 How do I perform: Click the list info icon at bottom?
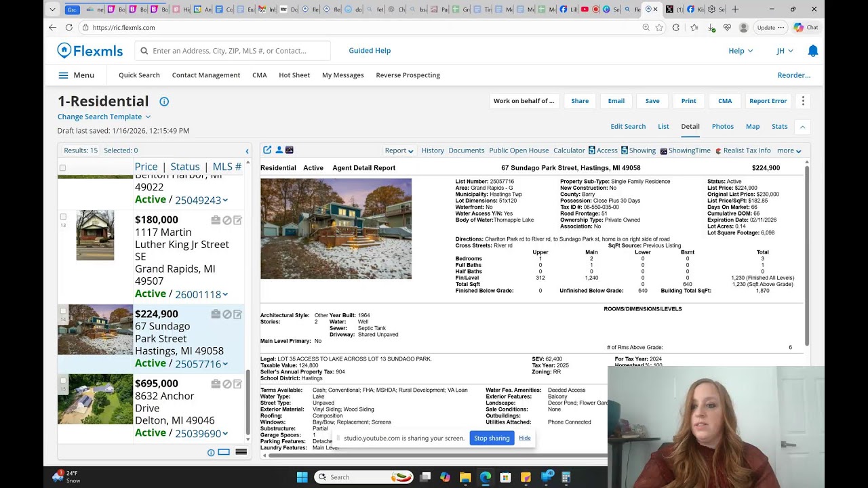[x=211, y=453]
